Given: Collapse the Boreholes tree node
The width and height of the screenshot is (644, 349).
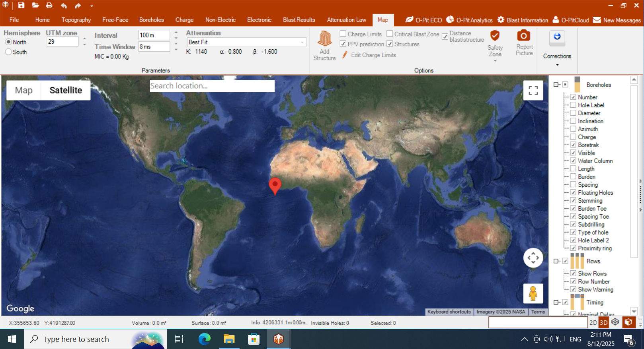Looking at the screenshot, I should point(556,85).
